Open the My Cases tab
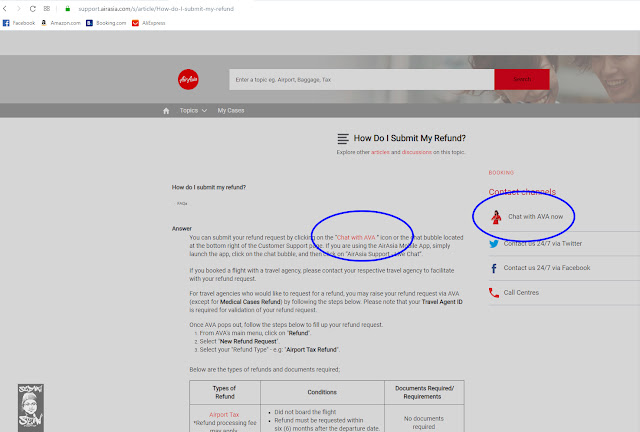 pyautogui.click(x=231, y=111)
